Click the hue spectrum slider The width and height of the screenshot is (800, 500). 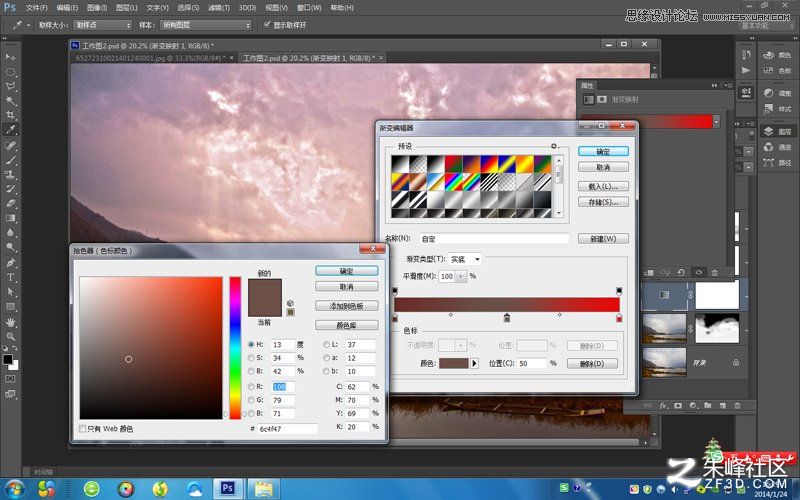(235, 348)
